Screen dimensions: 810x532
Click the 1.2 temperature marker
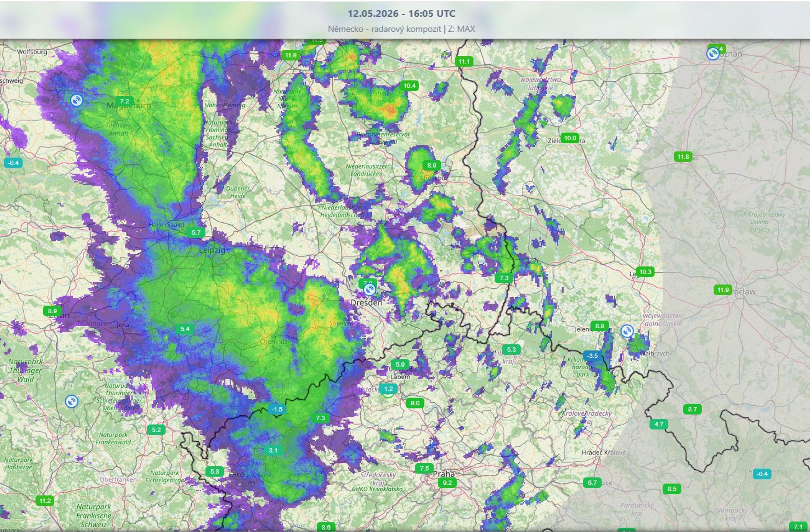(x=388, y=389)
